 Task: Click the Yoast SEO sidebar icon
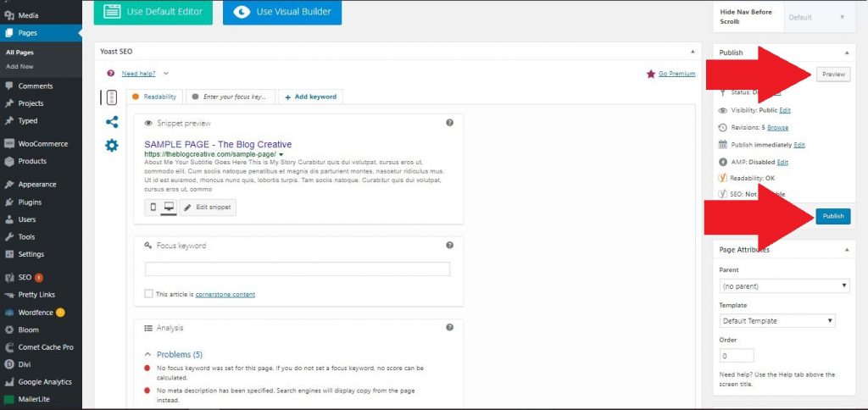click(x=8, y=277)
